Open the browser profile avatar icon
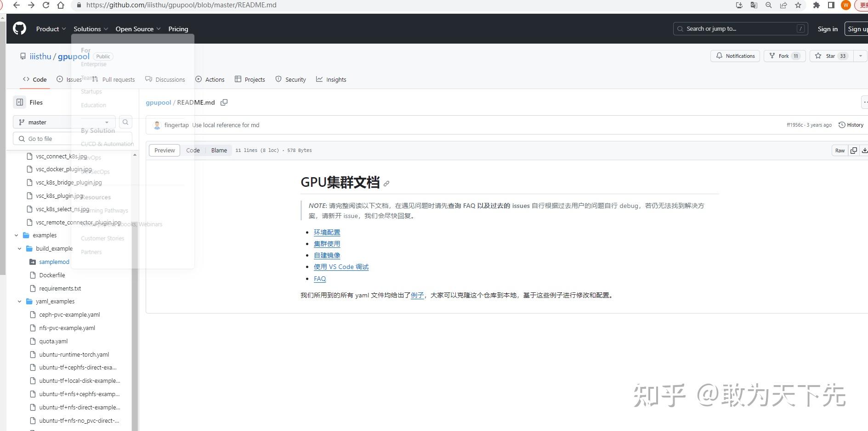This screenshot has width=868, height=431. click(x=845, y=5)
